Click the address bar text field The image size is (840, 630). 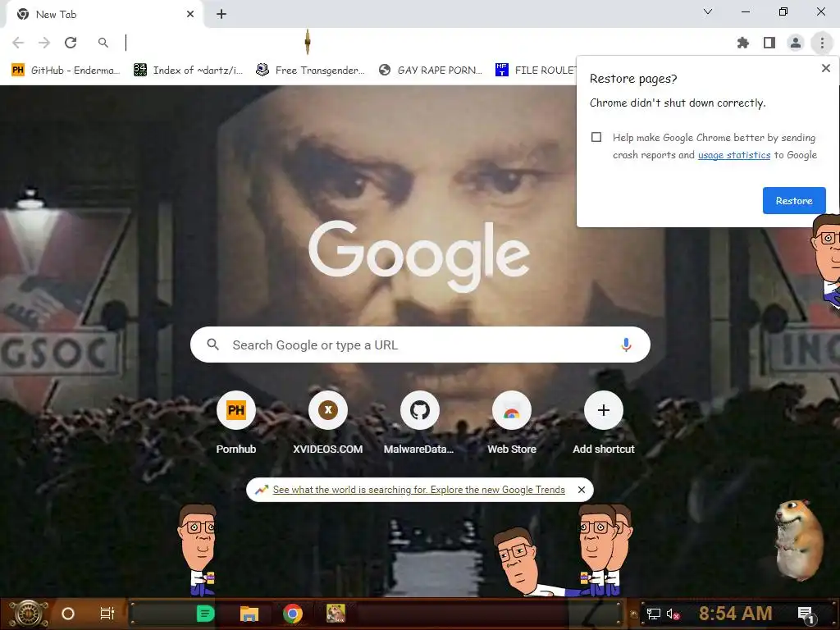pyautogui.click(x=423, y=43)
